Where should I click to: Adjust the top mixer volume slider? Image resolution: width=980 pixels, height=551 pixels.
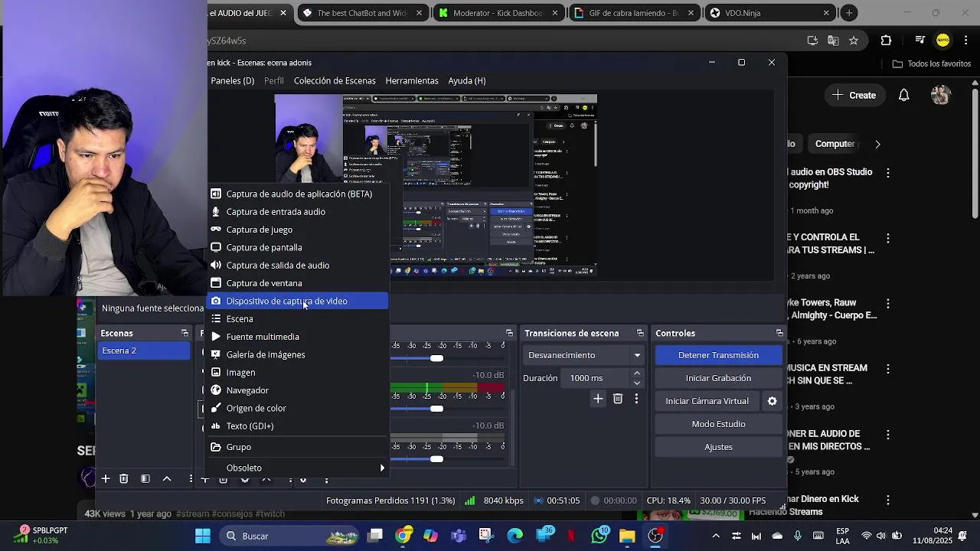coord(436,358)
